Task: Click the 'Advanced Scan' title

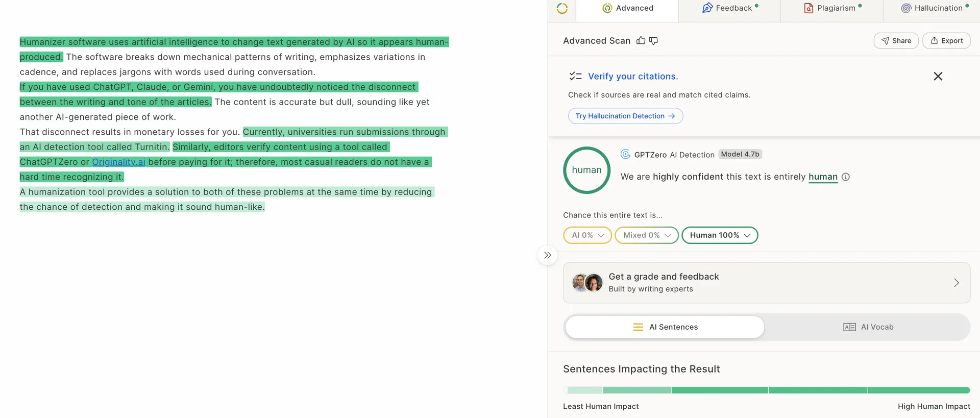Action: pos(597,41)
